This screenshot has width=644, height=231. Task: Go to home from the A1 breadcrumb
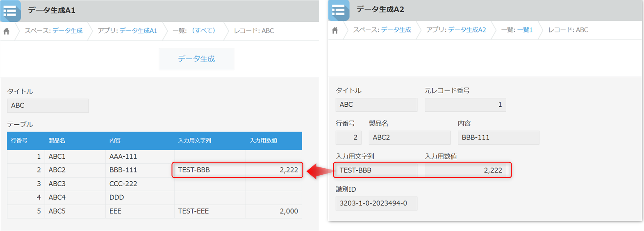click(7, 31)
